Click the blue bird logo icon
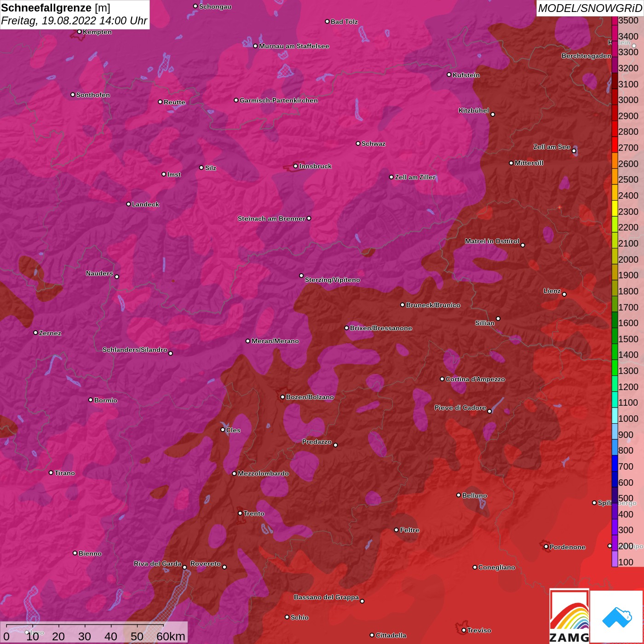This screenshot has width=644, height=644. [617, 617]
